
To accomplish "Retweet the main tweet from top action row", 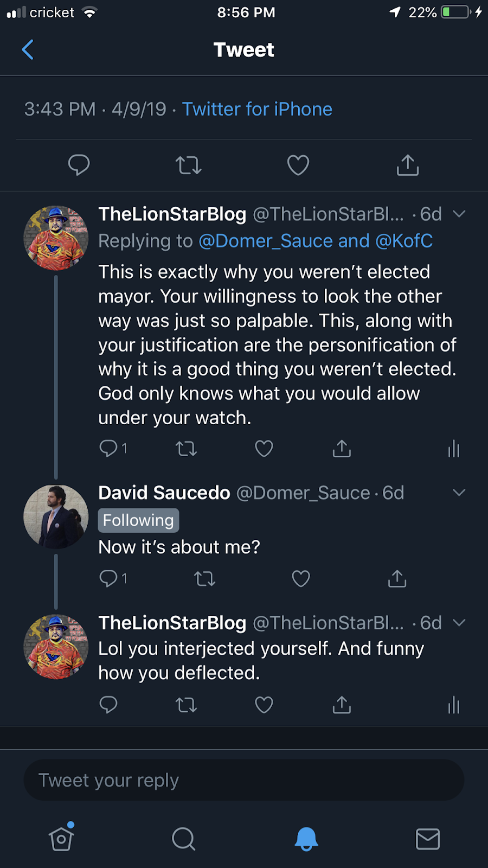I will coord(189,165).
